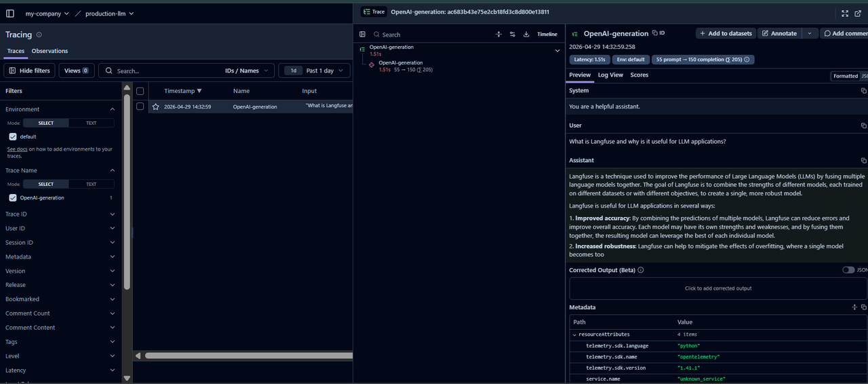Image resolution: width=868 pixels, height=384 pixels.
Task: Set Trace Name filter mode to TEXT
Action: [x=91, y=185]
